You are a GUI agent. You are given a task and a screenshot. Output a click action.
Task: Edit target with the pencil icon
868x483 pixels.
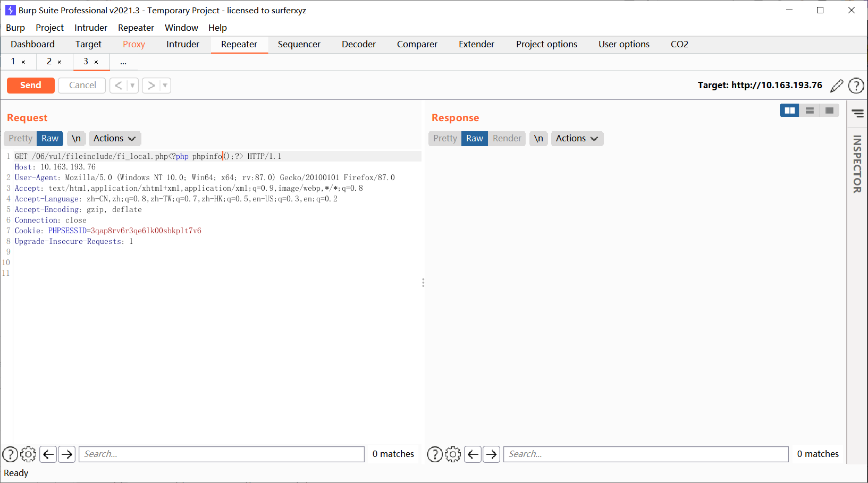point(837,86)
